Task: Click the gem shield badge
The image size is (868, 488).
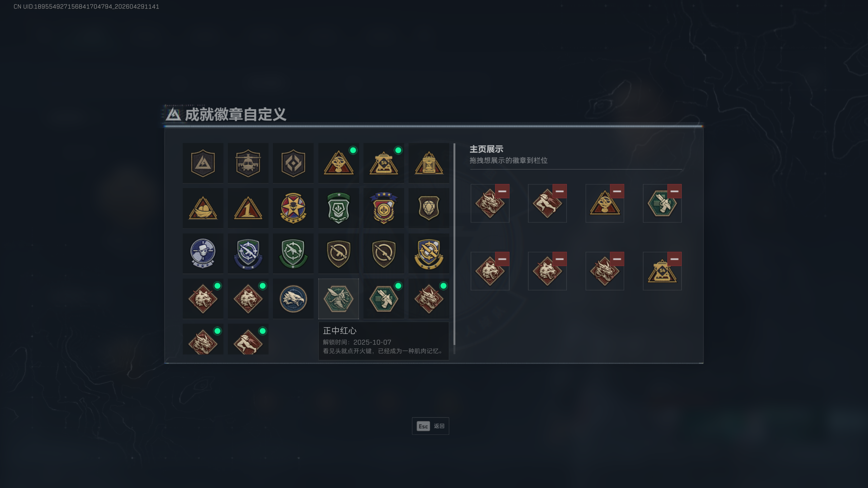Action: click(429, 208)
